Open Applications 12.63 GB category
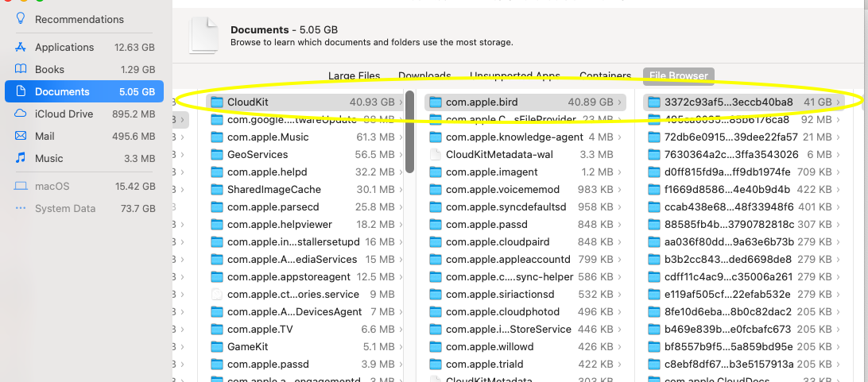868x382 pixels. [84, 47]
